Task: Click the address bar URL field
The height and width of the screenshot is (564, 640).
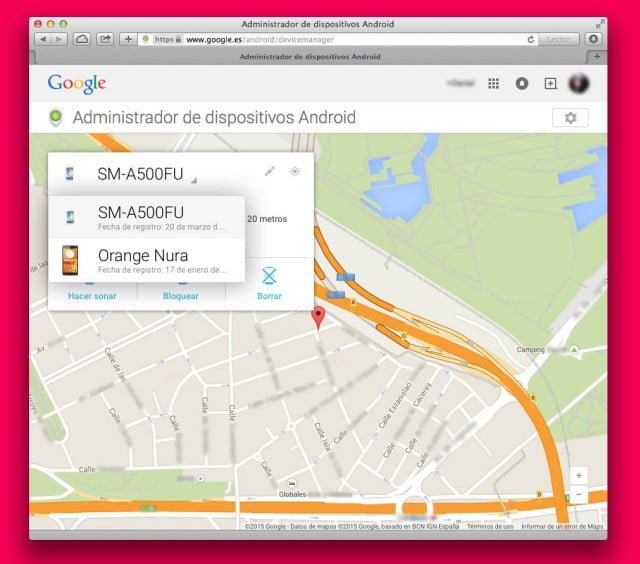Action: pos(339,40)
